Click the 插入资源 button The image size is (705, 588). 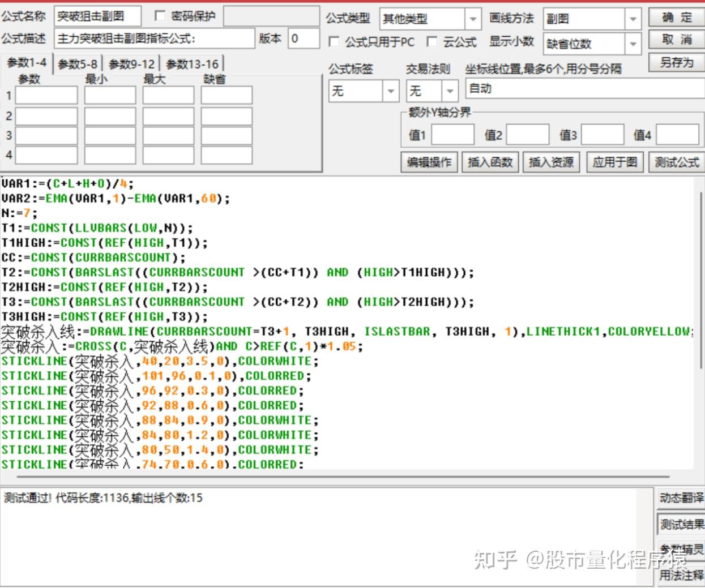pos(552,162)
